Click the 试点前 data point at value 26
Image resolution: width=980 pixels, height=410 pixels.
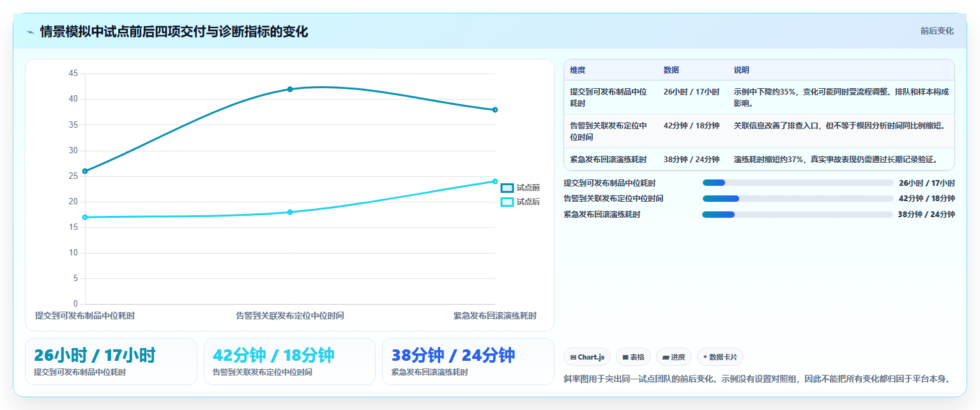85,171
